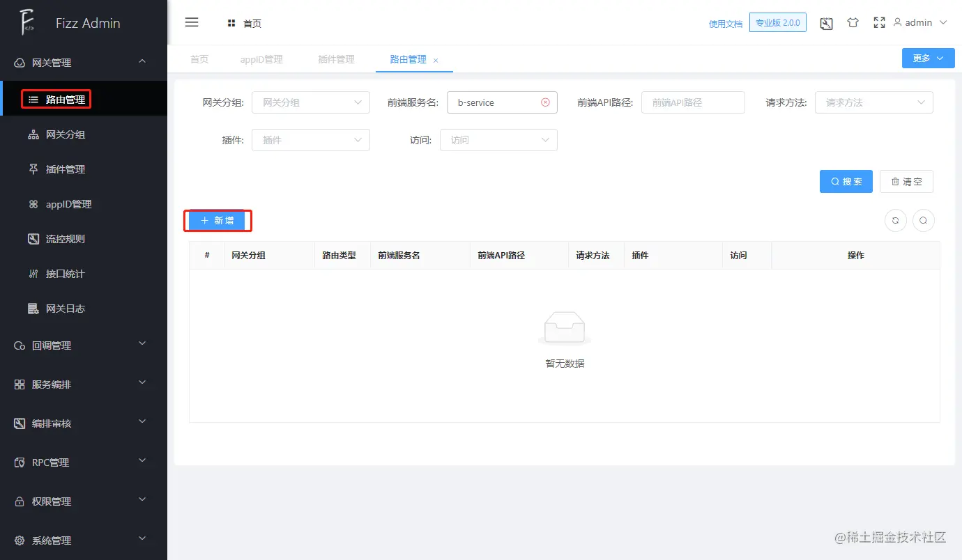Toggle the search icon above the table
The height and width of the screenshot is (560, 962).
pos(924,220)
